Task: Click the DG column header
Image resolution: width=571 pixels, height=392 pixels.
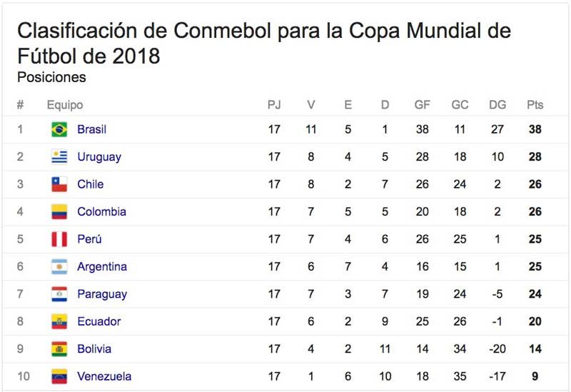Action: click(x=497, y=105)
